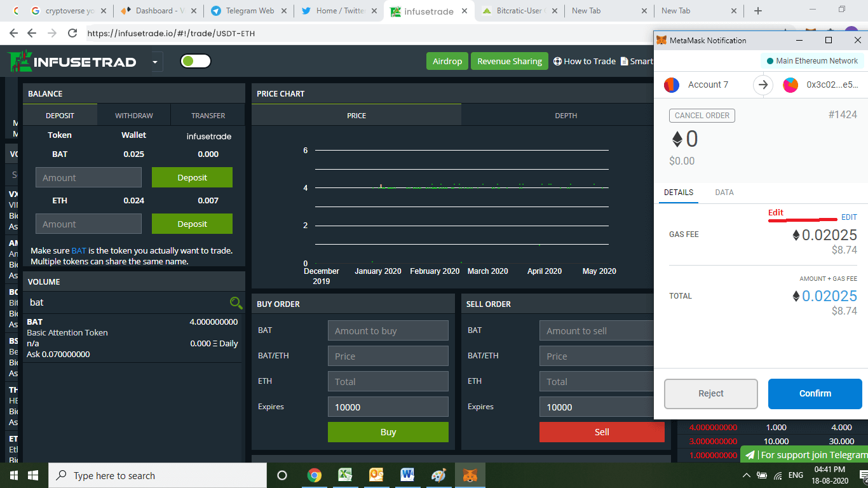
Task: Focus the buy order Expires field
Action: [x=388, y=407]
